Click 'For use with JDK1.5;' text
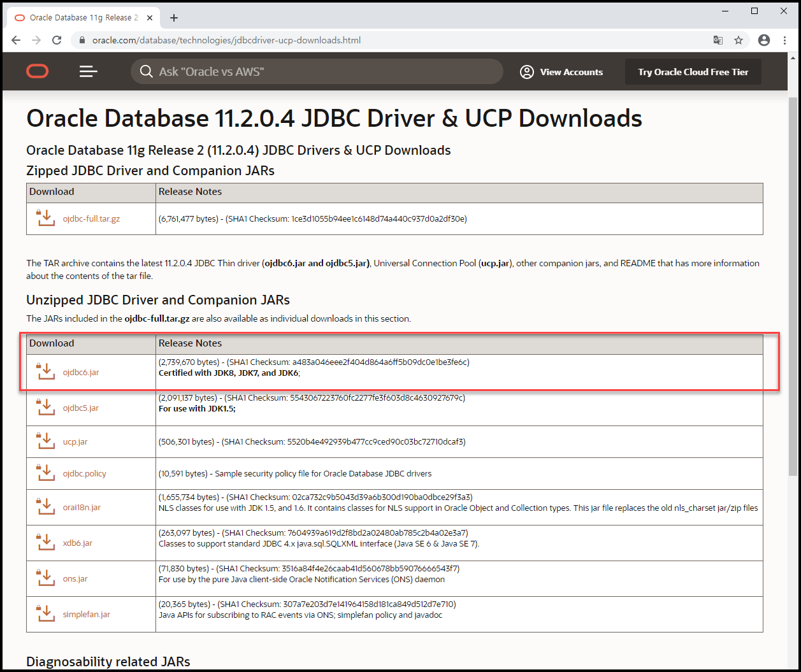Image resolution: width=801 pixels, height=672 pixels. [197, 408]
